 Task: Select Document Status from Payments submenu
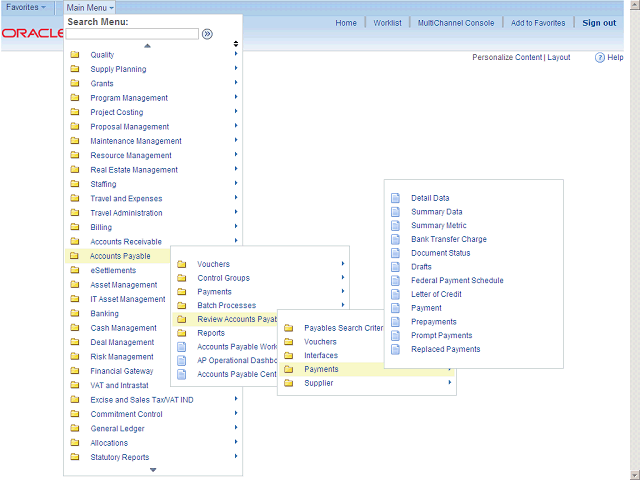[x=440, y=253]
